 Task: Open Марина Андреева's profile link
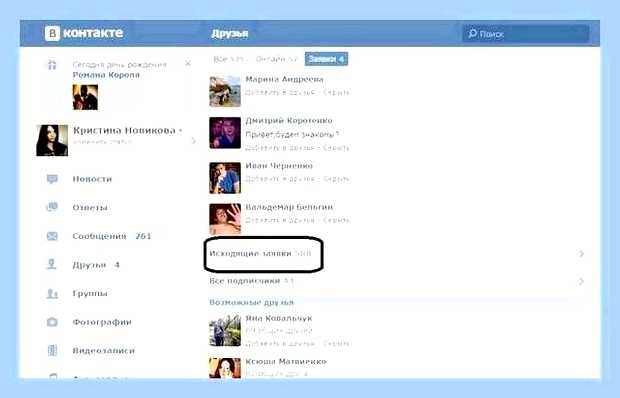point(284,79)
